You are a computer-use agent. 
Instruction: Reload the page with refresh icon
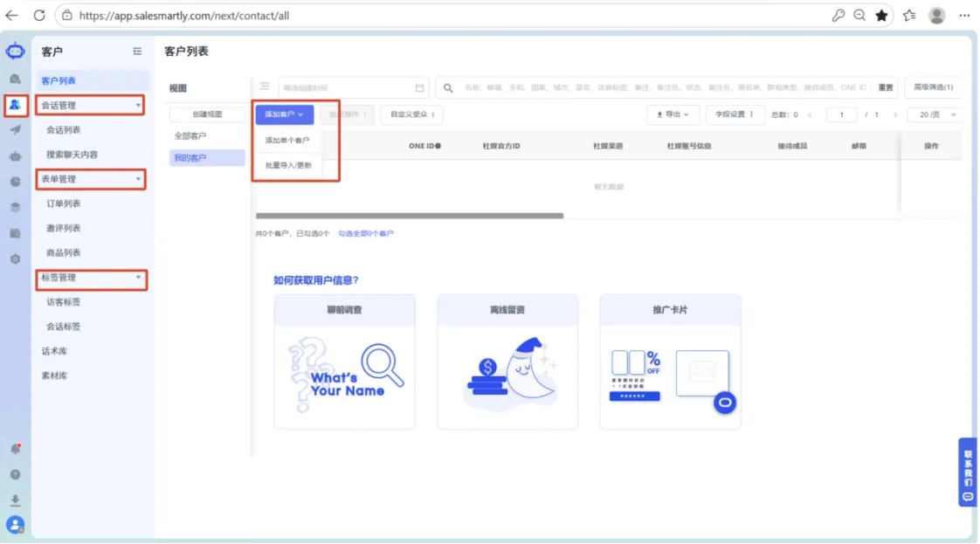click(38, 15)
